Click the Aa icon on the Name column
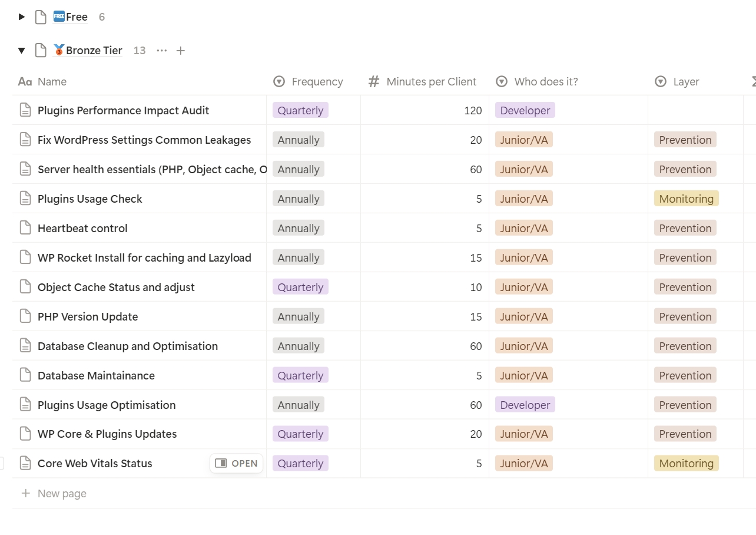Screen dimensions: 756x535 coord(24,81)
